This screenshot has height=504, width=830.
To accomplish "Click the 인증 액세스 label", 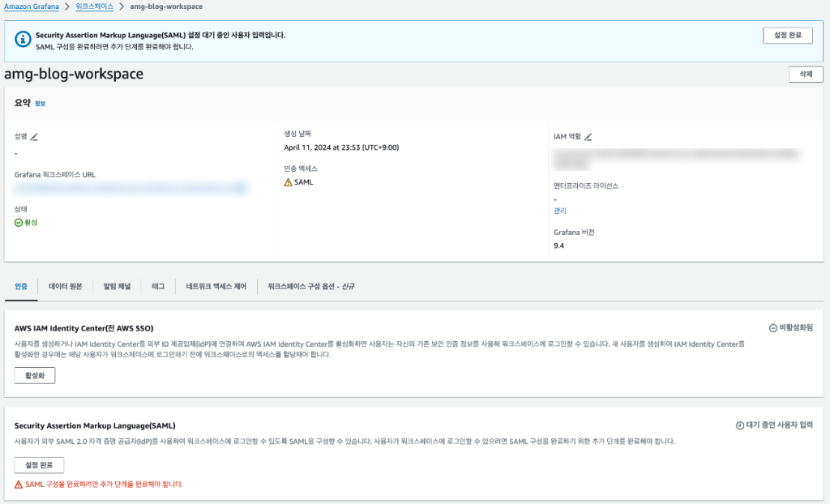I will pyautogui.click(x=301, y=169).
